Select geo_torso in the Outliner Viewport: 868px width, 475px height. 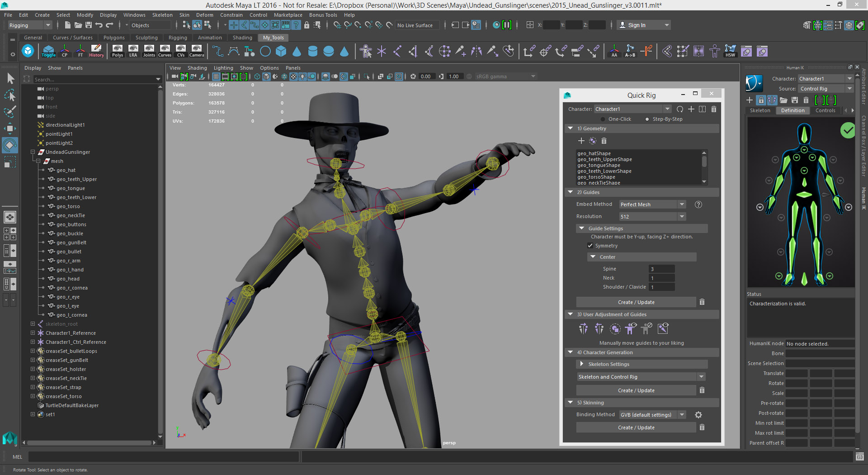coord(68,206)
